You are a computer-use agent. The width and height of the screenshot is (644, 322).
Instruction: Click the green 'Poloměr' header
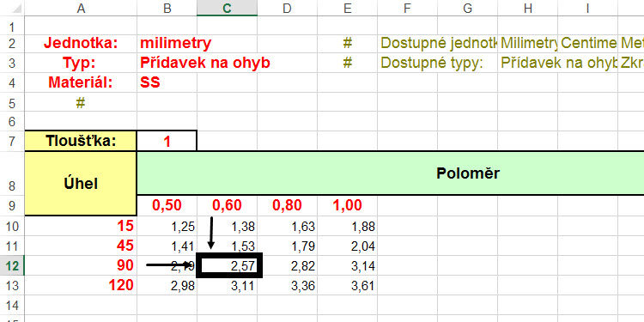pyautogui.click(x=390, y=173)
